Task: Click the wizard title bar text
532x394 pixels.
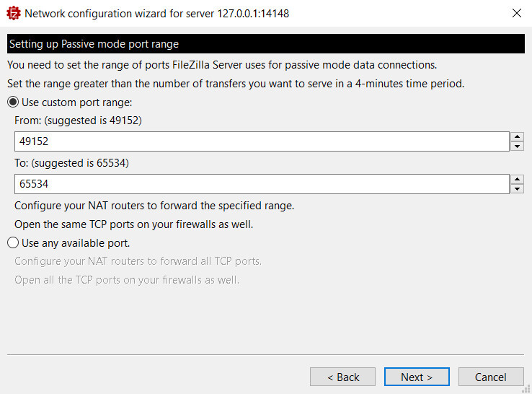Action: coord(156,14)
